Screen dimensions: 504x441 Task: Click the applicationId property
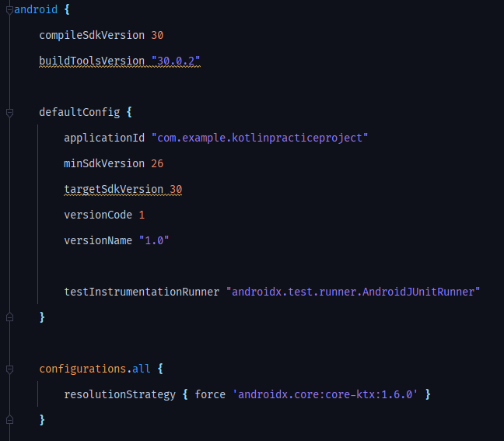coord(104,138)
